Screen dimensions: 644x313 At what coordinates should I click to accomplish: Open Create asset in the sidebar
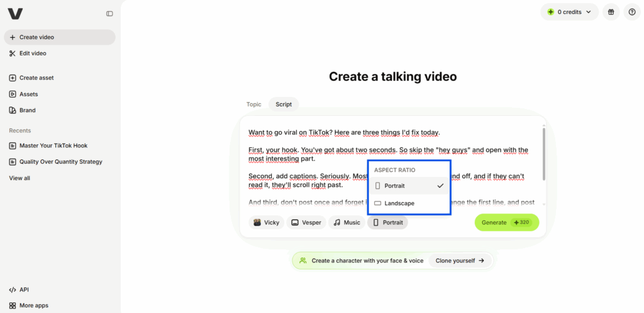click(x=60, y=77)
